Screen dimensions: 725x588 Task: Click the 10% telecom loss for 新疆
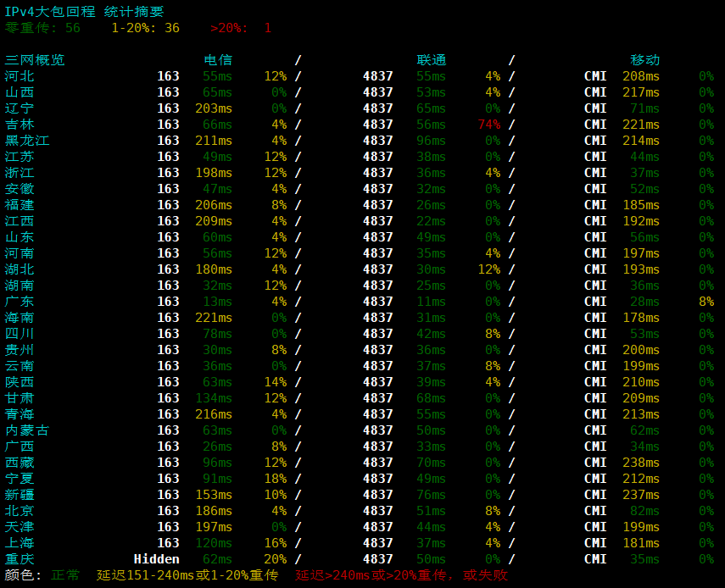276,495
